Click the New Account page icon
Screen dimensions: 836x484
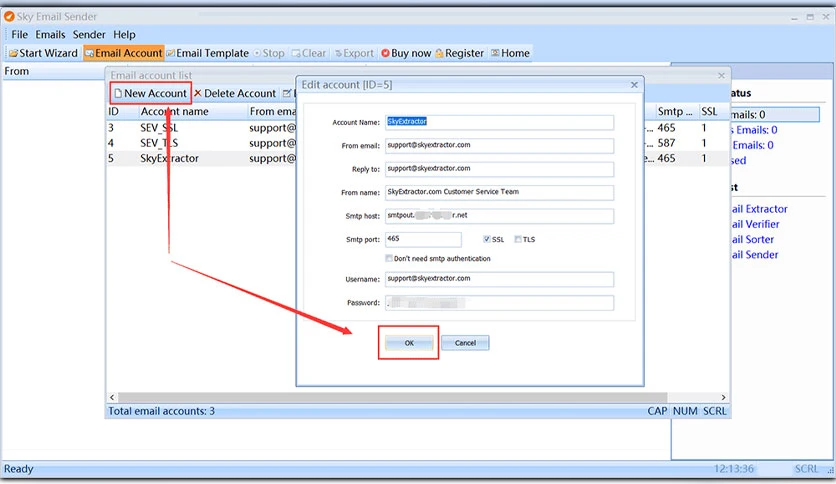coord(118,93)
